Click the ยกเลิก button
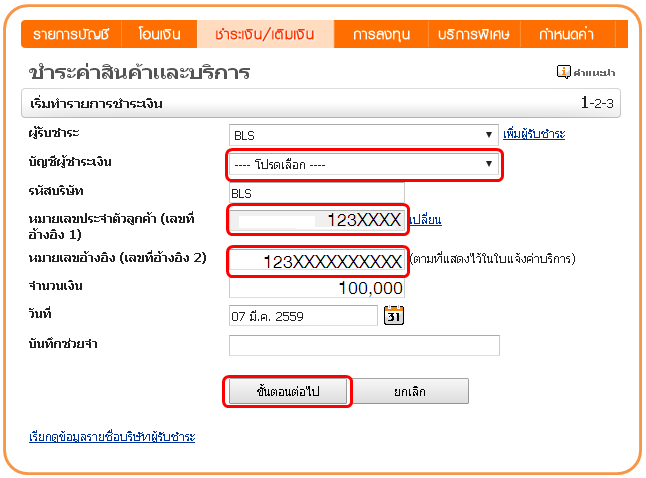 410,391
